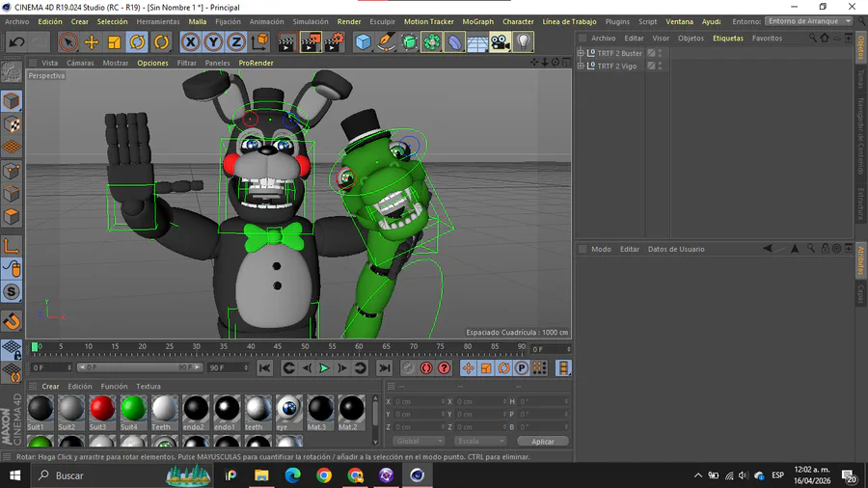This screenshot has width=868, height=488.
Task: Select the red Suit3 material swatch
Action: point(102,408)
